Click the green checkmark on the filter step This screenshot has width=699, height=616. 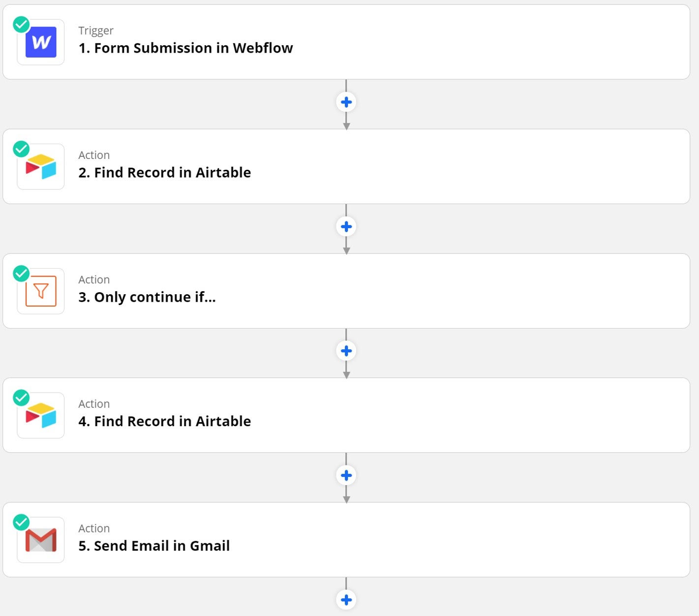click(x=21, y=273)
